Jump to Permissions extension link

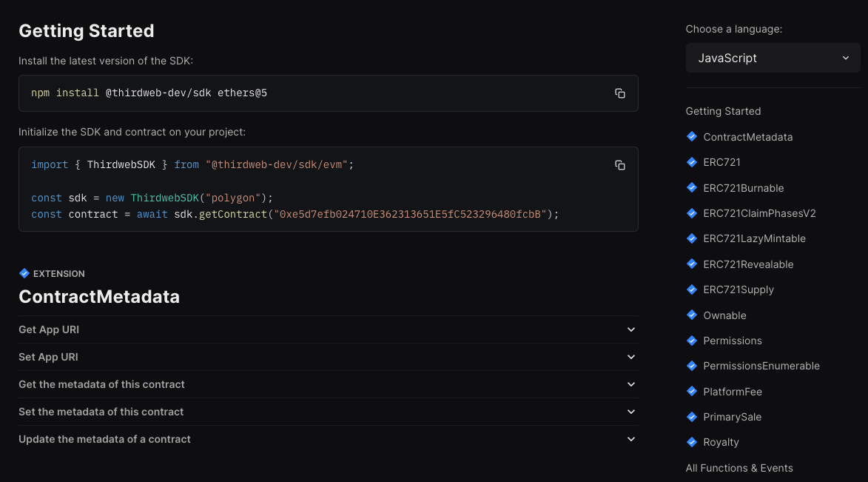[x=733, y=341]
